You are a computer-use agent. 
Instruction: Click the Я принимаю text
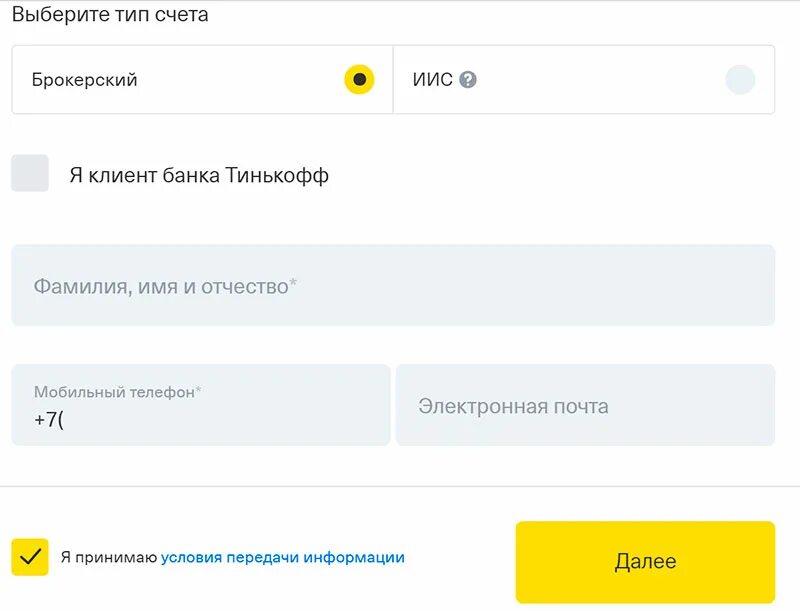(x=108, y=558)
